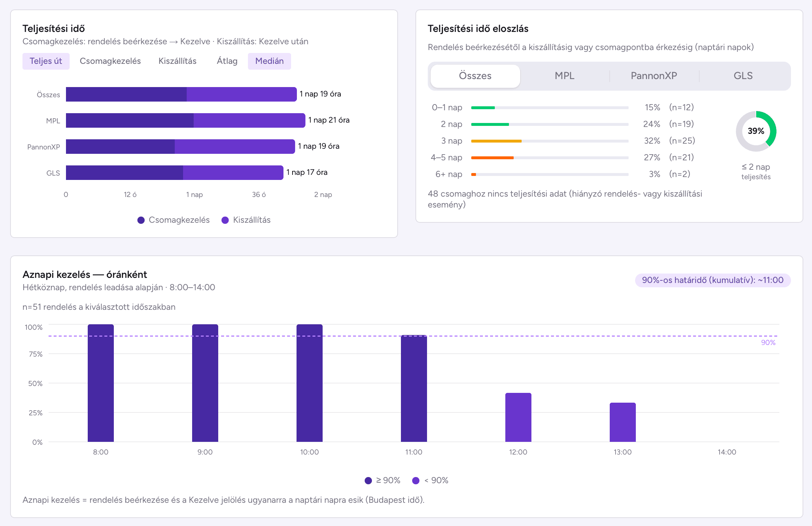Click the 3 nap progress bar
This screenshot has height=526, width=812.
pos(550,141)
